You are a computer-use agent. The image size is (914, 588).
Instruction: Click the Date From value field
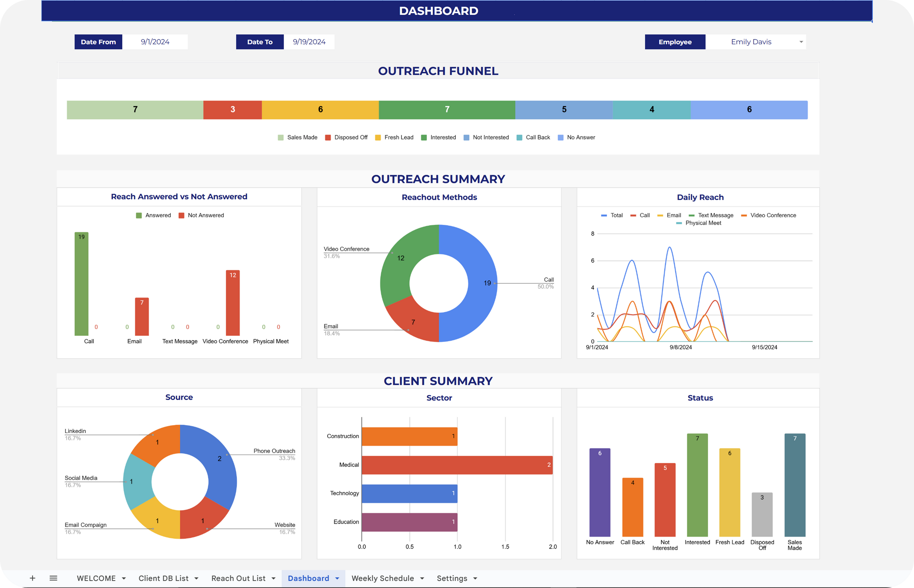click(155, 42)
